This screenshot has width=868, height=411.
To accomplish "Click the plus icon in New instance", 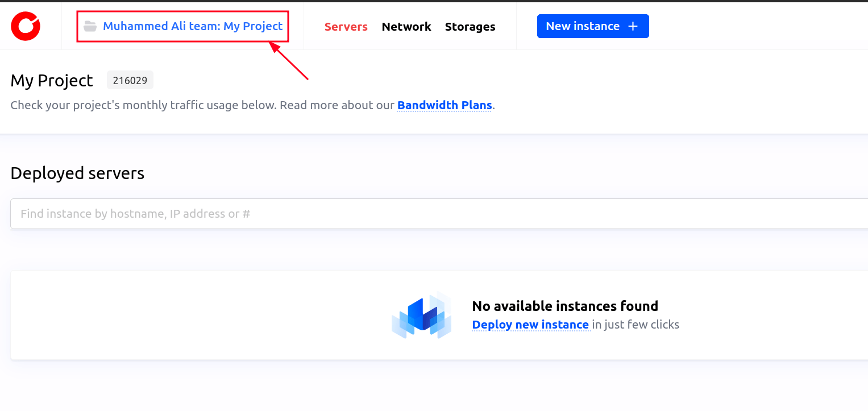I will click(633, 26).
